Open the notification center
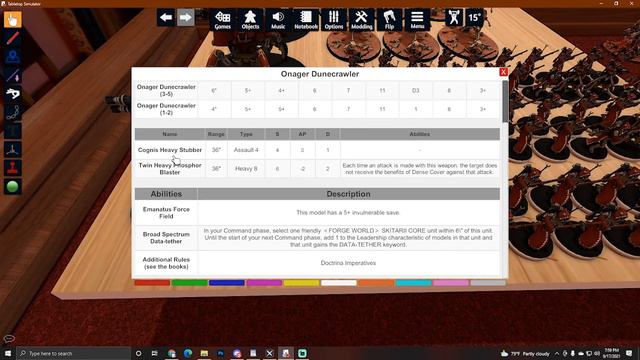 click(629, 353)
